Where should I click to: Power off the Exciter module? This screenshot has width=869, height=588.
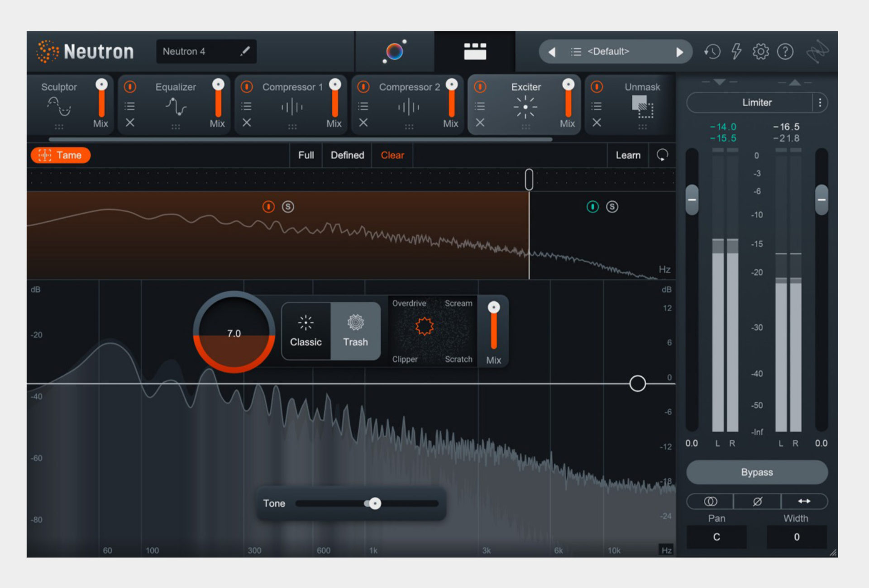(x=480, y=87)
